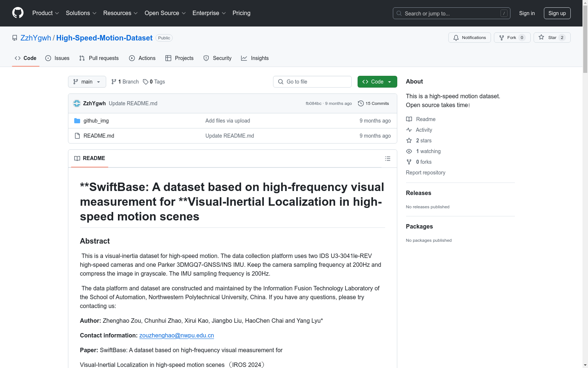Open the Releases section heading
The image size is (588, 368).
click(x=419, y=193)
